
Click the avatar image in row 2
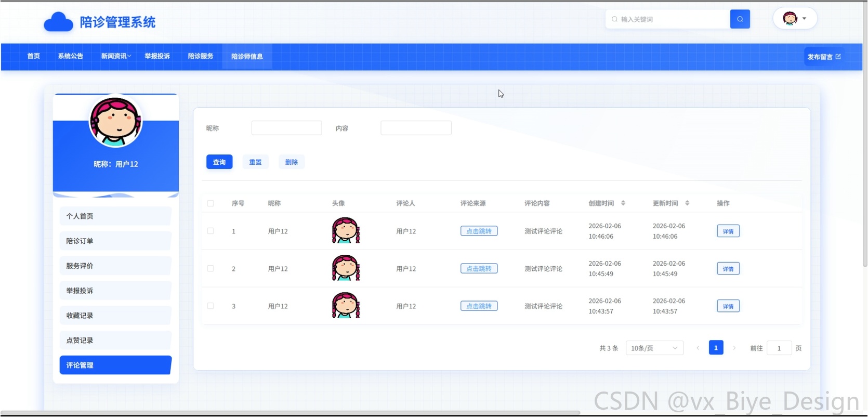(x=346, y=268)
